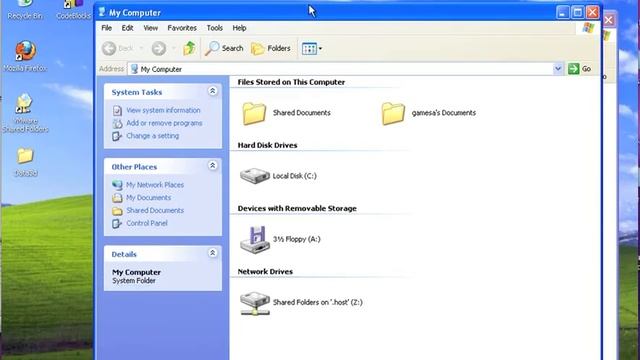Click View system information link
Viewport: 640px width, 360px height.
163,110
